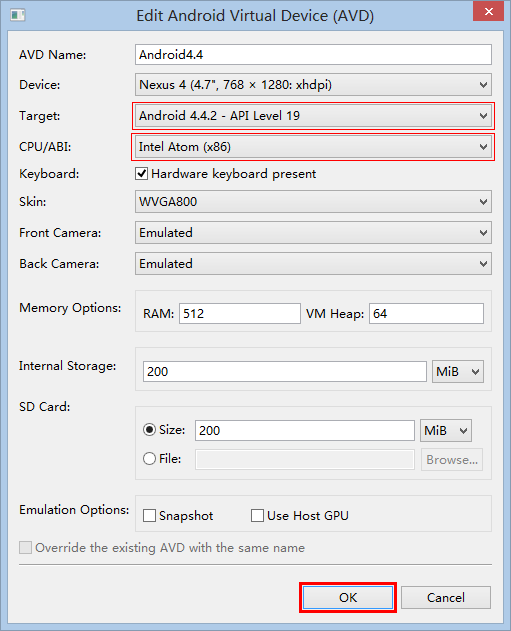
Task: Expand the Target Android 4.4.2 dropdown
Action: [x=313, y=116]
